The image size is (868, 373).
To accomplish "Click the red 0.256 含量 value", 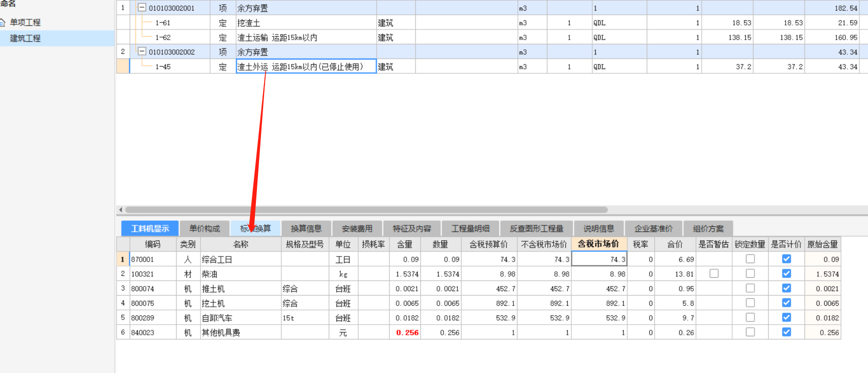I will [x=407, y=333].
